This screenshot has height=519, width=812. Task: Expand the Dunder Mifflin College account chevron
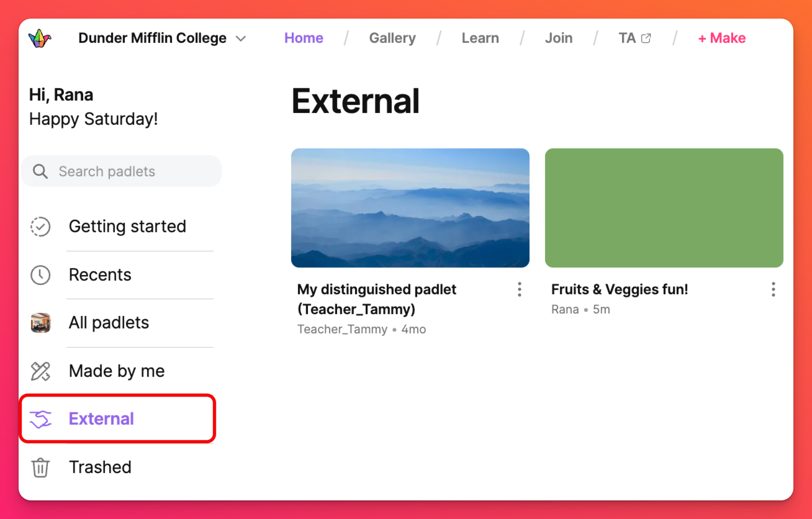pyautogui.click(x=241, y=38)
